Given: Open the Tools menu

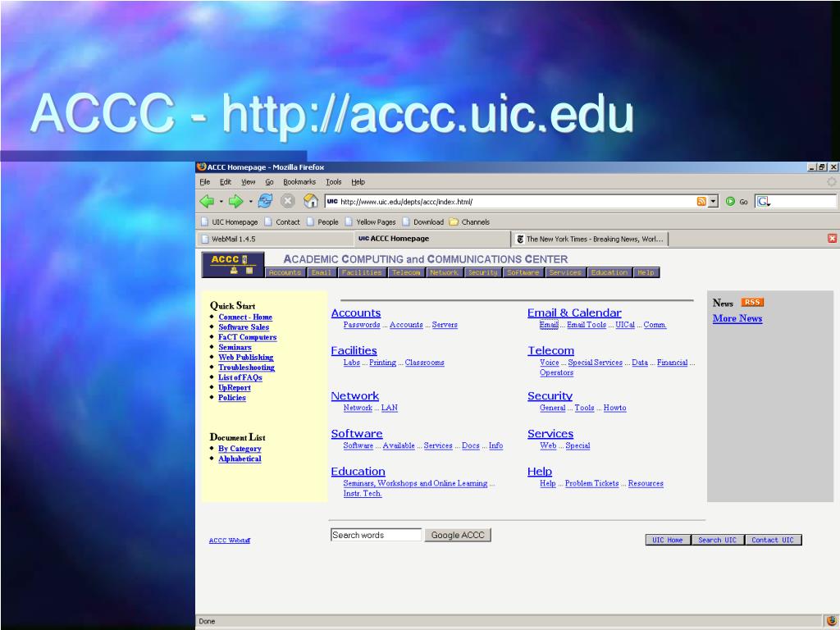Looking at the screenshot, I should tap(333, 182).
